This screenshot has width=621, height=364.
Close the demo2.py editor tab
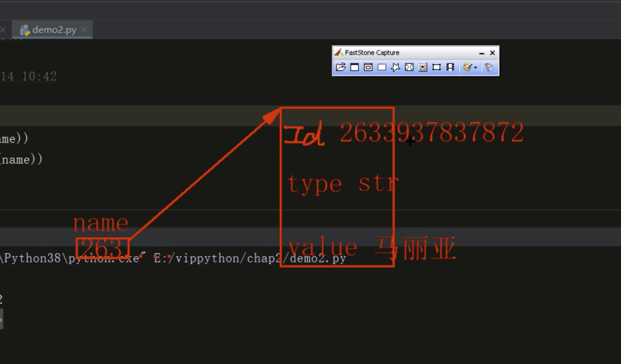[x=85, y=30]
